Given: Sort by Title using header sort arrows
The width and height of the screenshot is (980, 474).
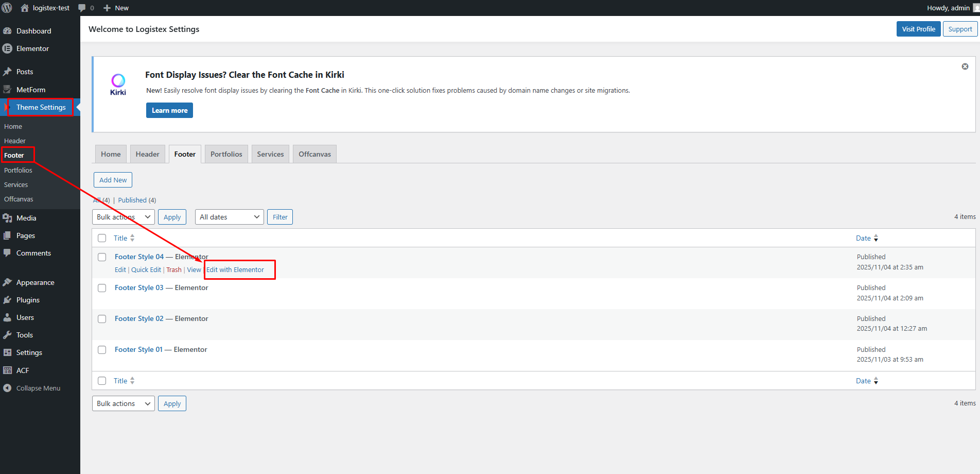Looking at the screenshot, I should [x=132, y=238].
